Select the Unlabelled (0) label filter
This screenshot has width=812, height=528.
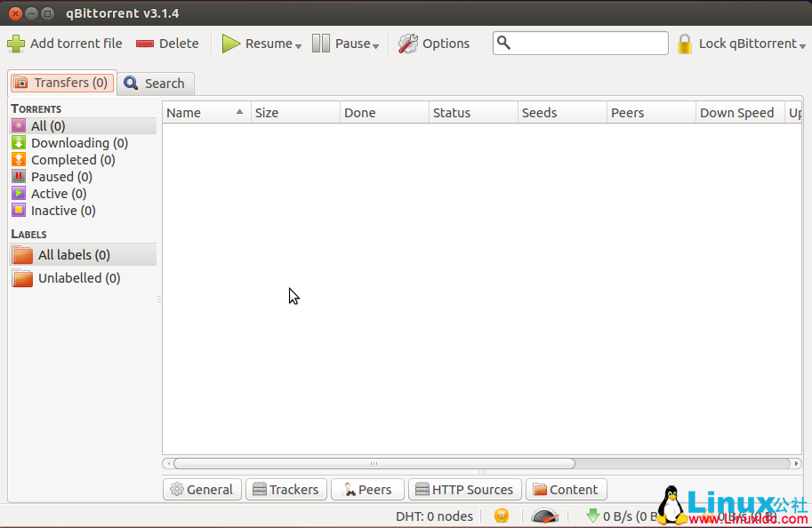click(78, 278)
